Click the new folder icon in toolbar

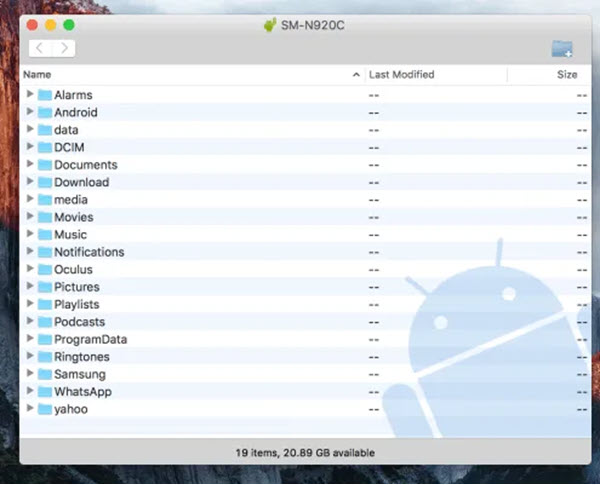coord(562,48)
